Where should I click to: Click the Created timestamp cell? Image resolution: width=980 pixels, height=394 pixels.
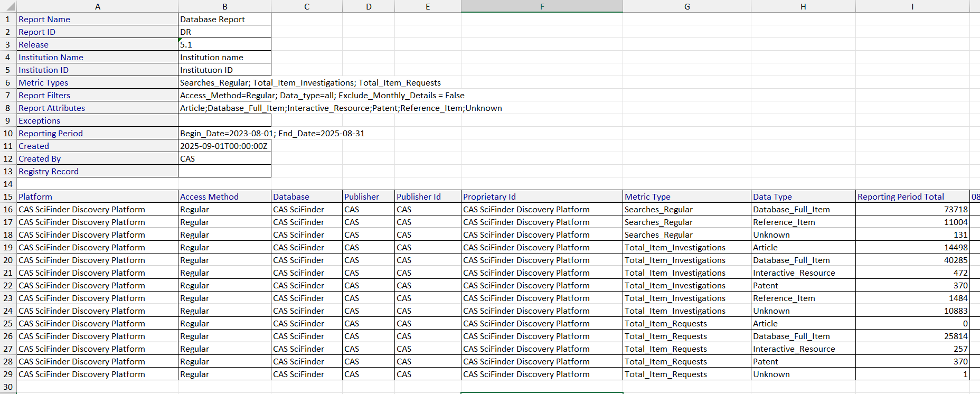(x=224, y=146)
